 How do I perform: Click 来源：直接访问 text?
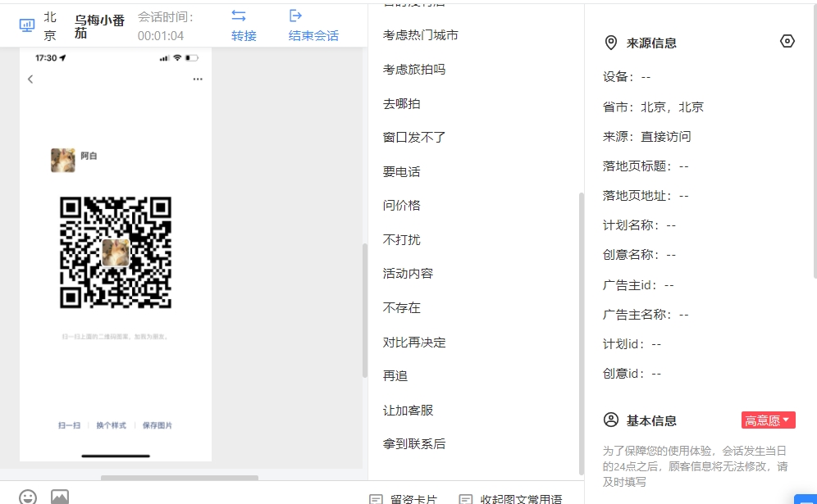647,137
